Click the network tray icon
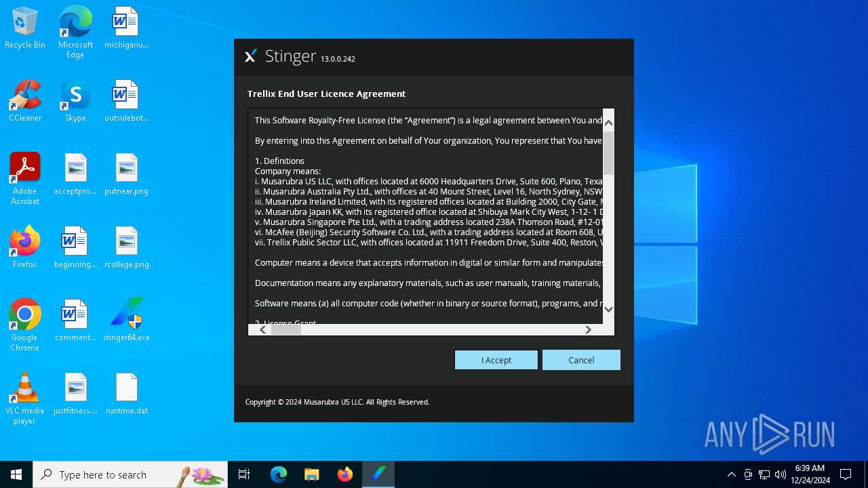Image resolution: width=868 pixels, height=488 pixels. (x=764, y=474)
